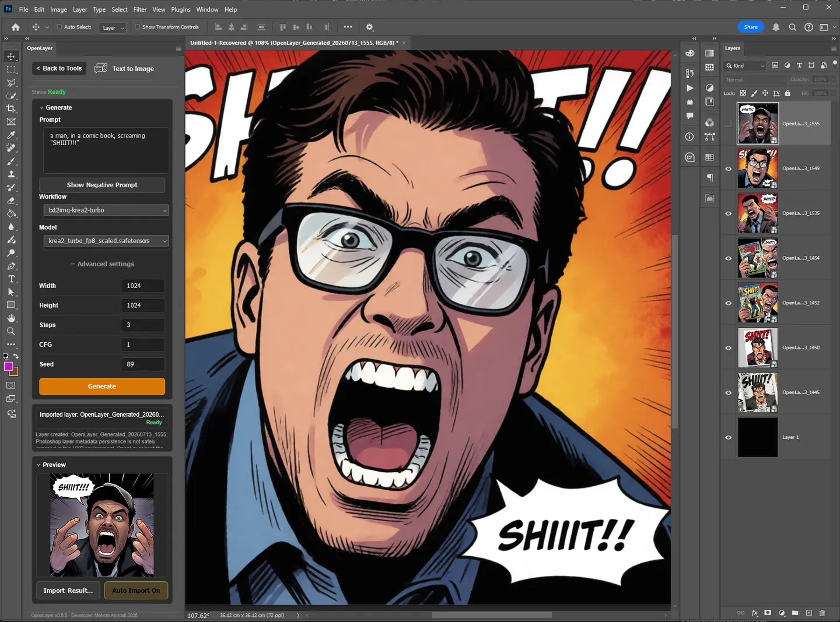Image resolution: width=840 pixels, height=622 pixels.
Task: Open the Plugins menu
Action: coord(181,9)
